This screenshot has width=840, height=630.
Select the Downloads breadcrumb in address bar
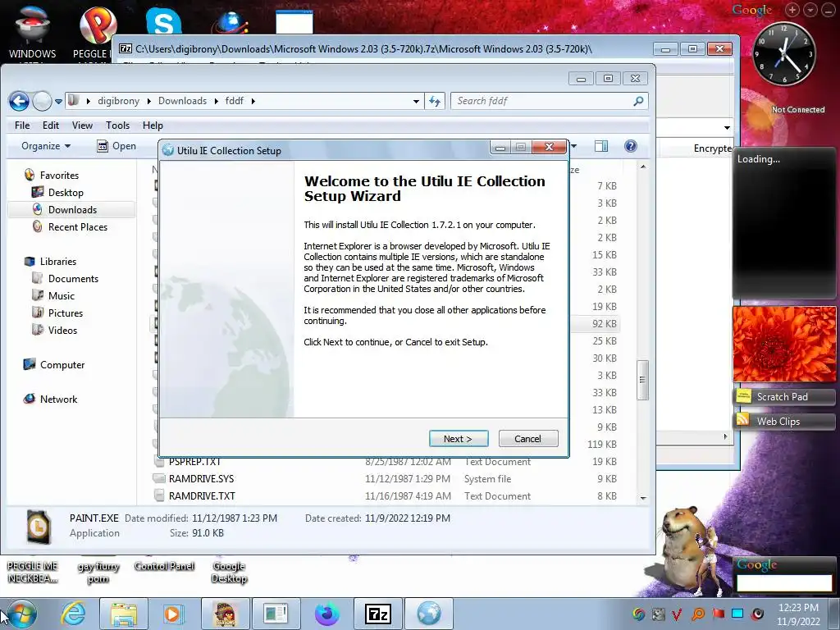pyautogui.click(x=182, y=101)
